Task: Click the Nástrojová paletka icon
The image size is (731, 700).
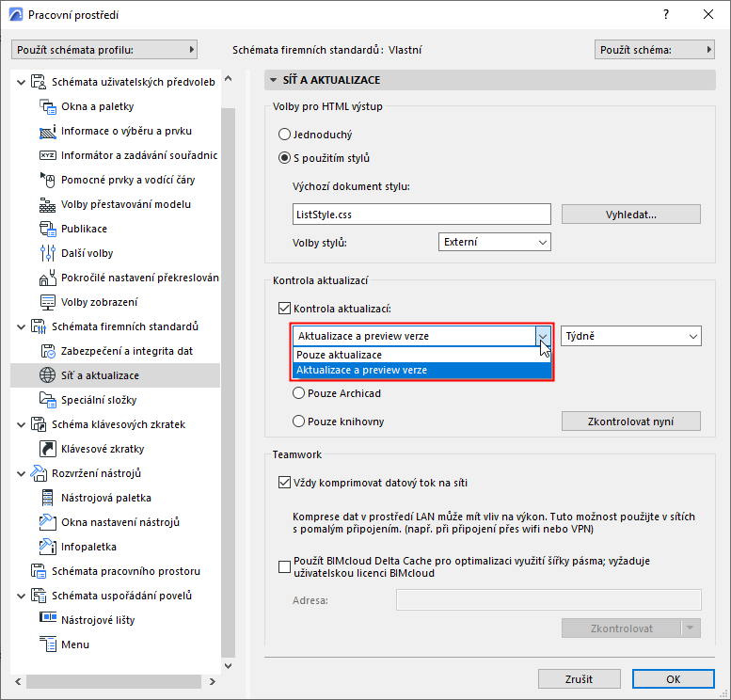Action: coord(48,498)
